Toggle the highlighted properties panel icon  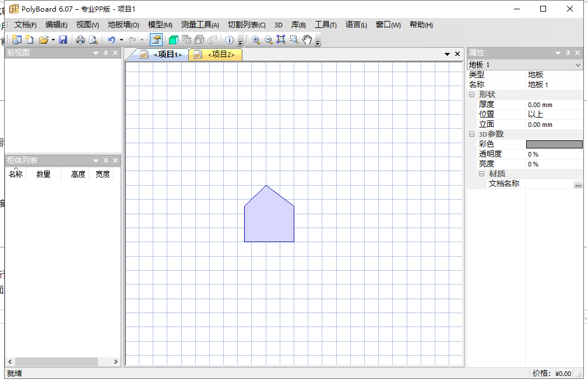click(x=156, y=40)
